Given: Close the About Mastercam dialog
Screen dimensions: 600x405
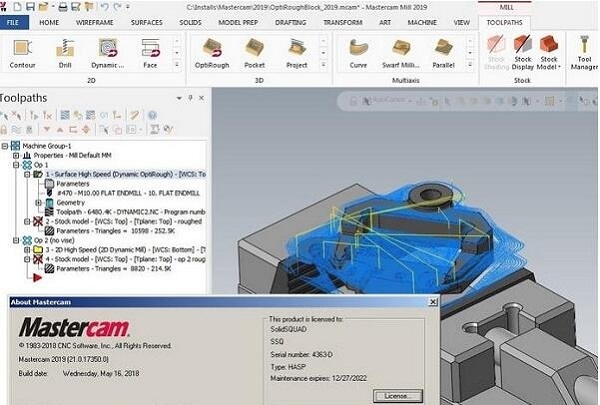Looking at the screenshot, I should 433,302.
